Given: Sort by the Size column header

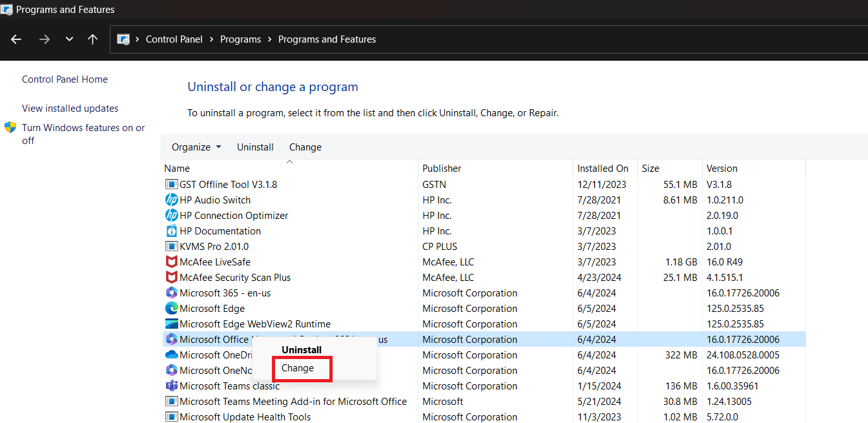Looking at the screenshot, I should pyautogui.click(x=670, y=169).
